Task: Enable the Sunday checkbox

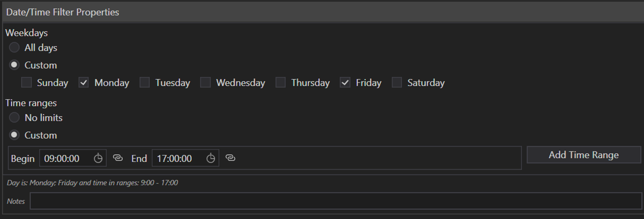Action: coord(26,82)
